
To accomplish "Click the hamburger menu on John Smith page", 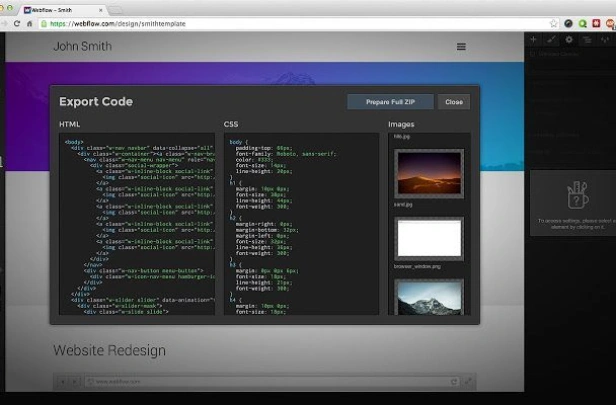I will coord(461,47).
